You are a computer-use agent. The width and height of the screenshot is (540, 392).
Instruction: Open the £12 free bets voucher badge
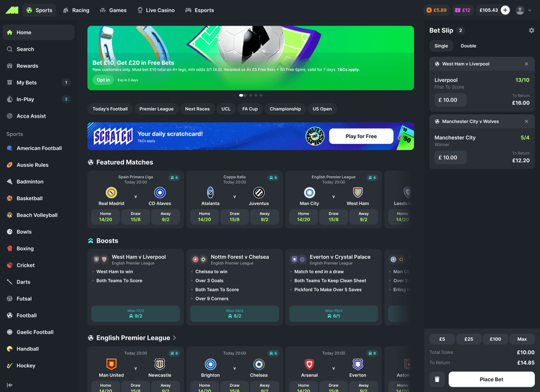[x=462, y=10]
